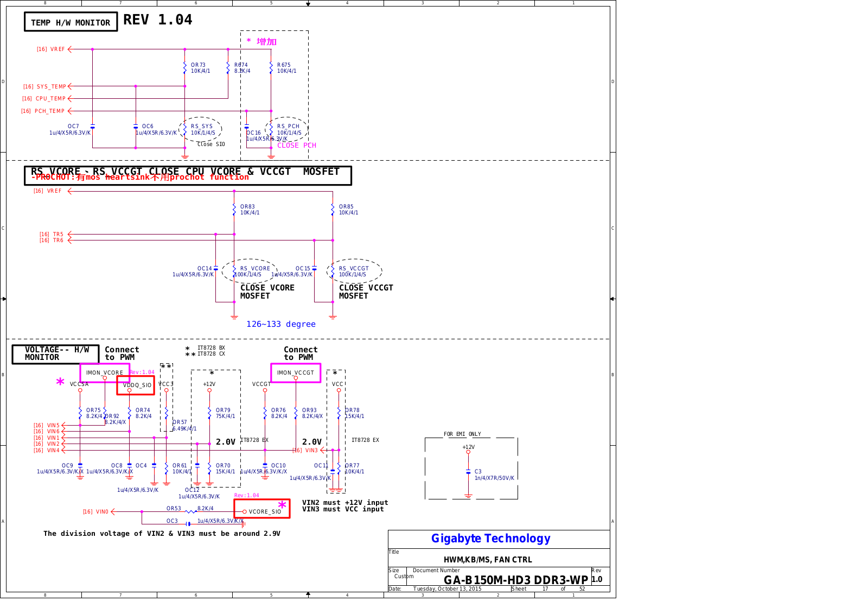Select the CPU_TEMP net label
868x614 pixels.
(x=50, y=99)
